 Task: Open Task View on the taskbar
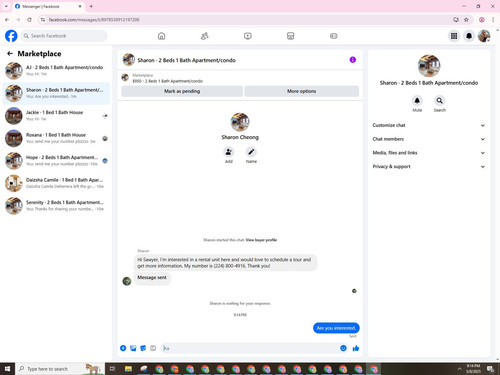[112, 369]
